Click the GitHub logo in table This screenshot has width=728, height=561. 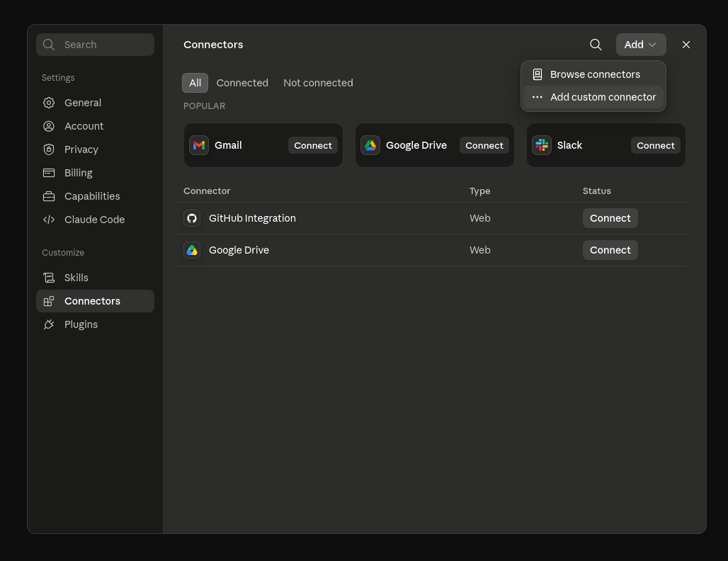pyautogui.click(x=192, y=218)
